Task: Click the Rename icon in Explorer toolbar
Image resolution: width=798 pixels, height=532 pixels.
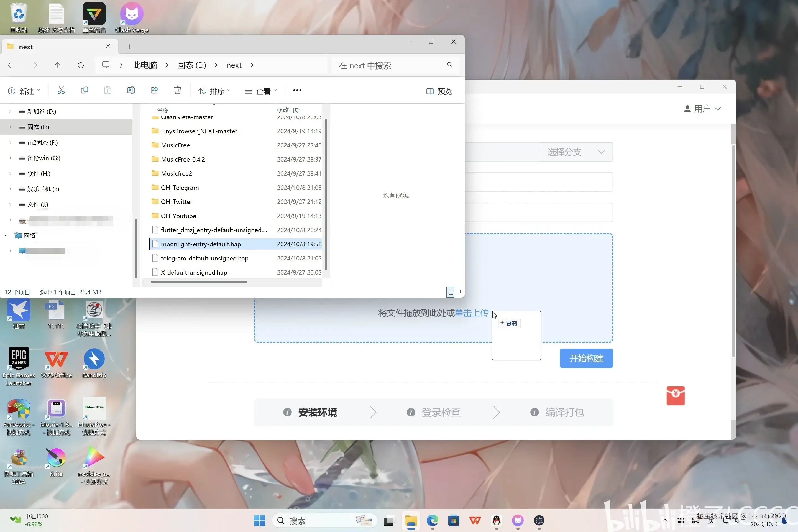Action: pos(131,90)
